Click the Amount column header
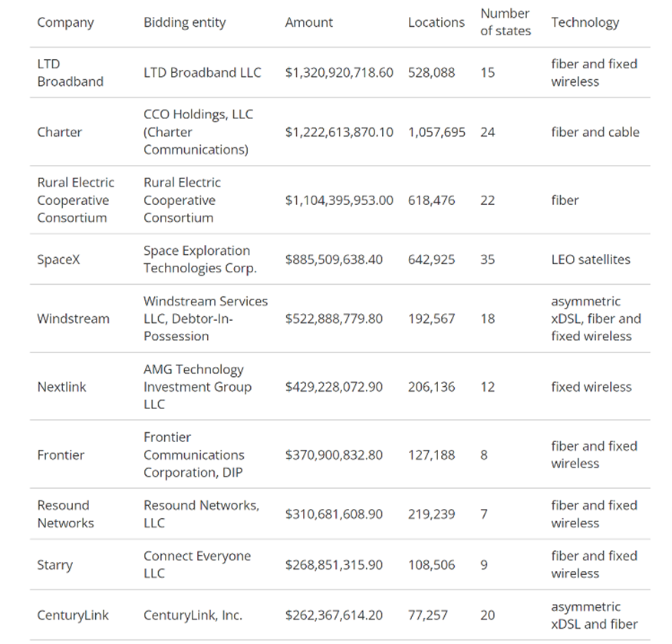Viewport: 672px width, 644px height. (308, 22)
